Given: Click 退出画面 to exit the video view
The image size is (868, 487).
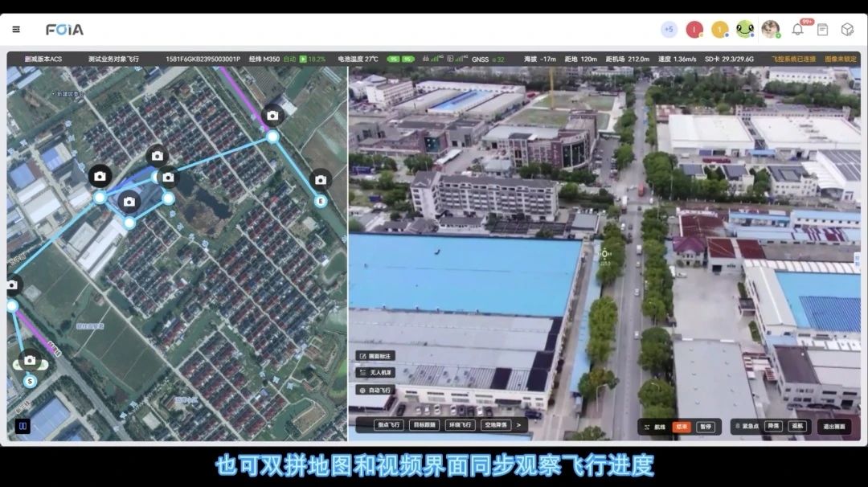Looking at the screenshot, I should 834,427.
